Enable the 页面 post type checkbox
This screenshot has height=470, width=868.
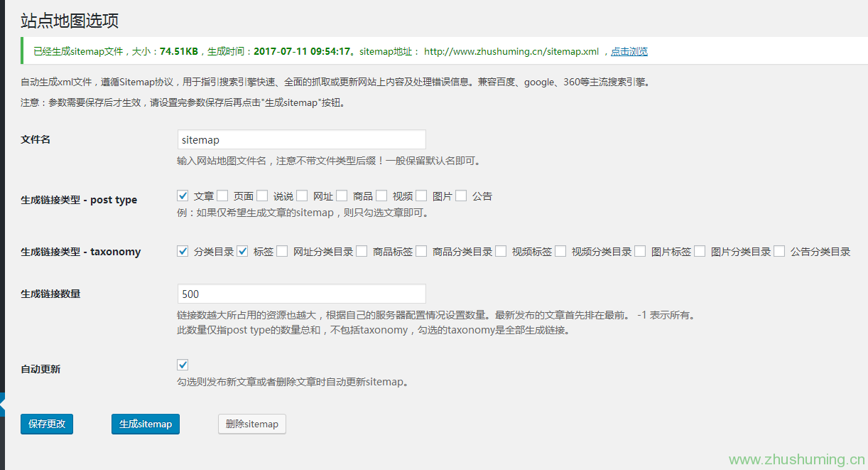click(222, 196)
